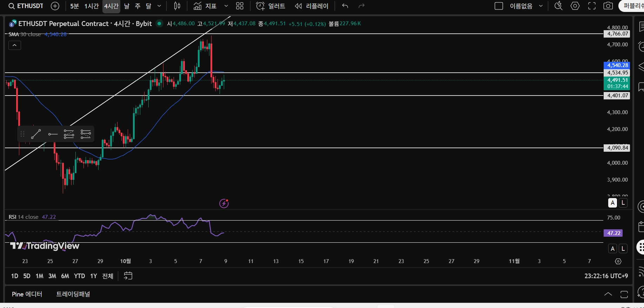
Task: Select the horizontal line tool in floating toolbar
Action: (x=53, y=134)
